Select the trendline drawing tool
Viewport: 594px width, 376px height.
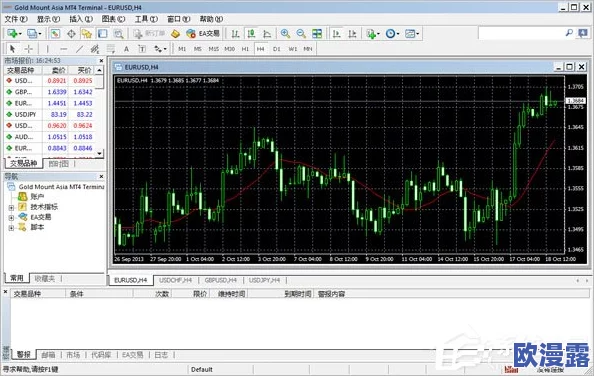(x=79, y=49)
